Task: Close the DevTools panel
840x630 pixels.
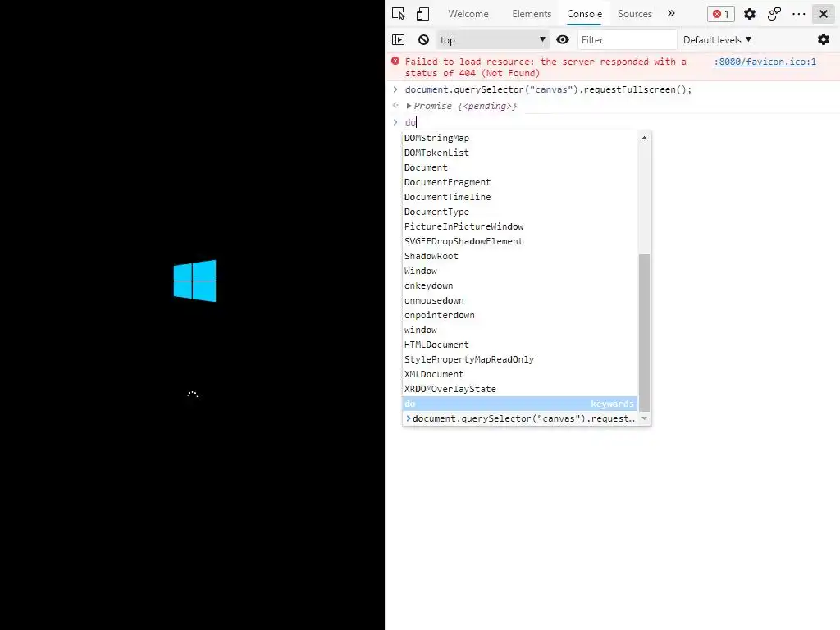Action: (x=824, y=14)
